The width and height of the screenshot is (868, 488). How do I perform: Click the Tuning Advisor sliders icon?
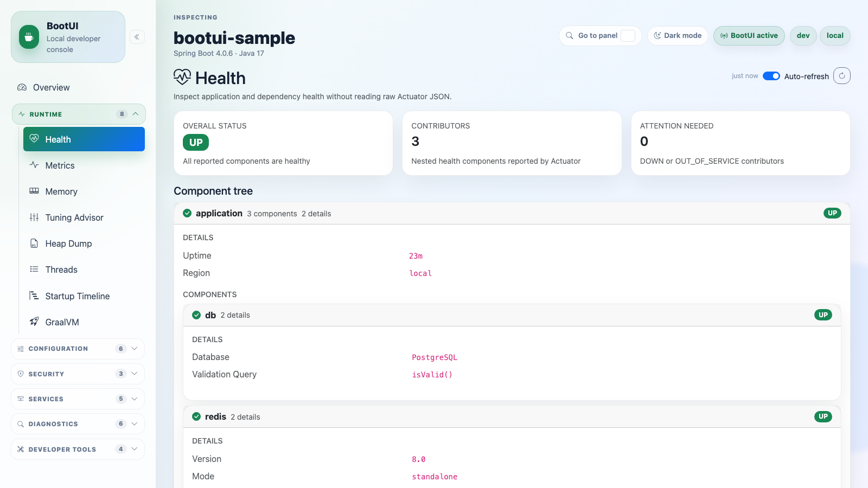coord(34,217)
